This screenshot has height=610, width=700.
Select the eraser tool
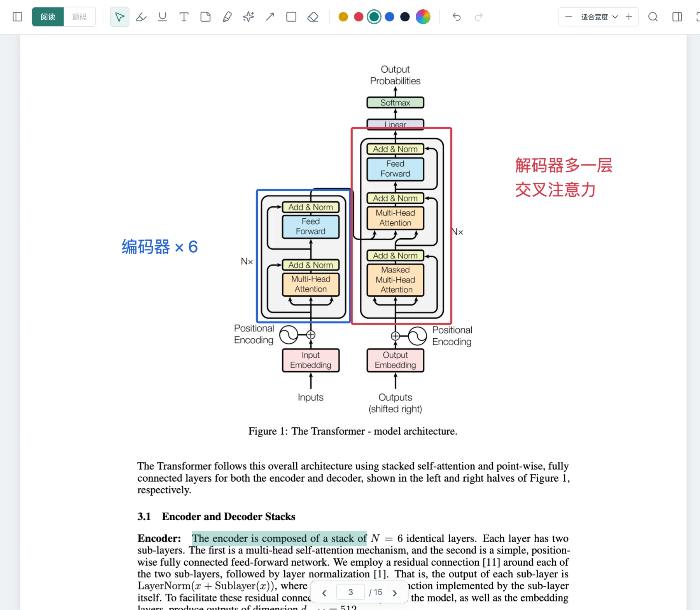click(313, 17)
